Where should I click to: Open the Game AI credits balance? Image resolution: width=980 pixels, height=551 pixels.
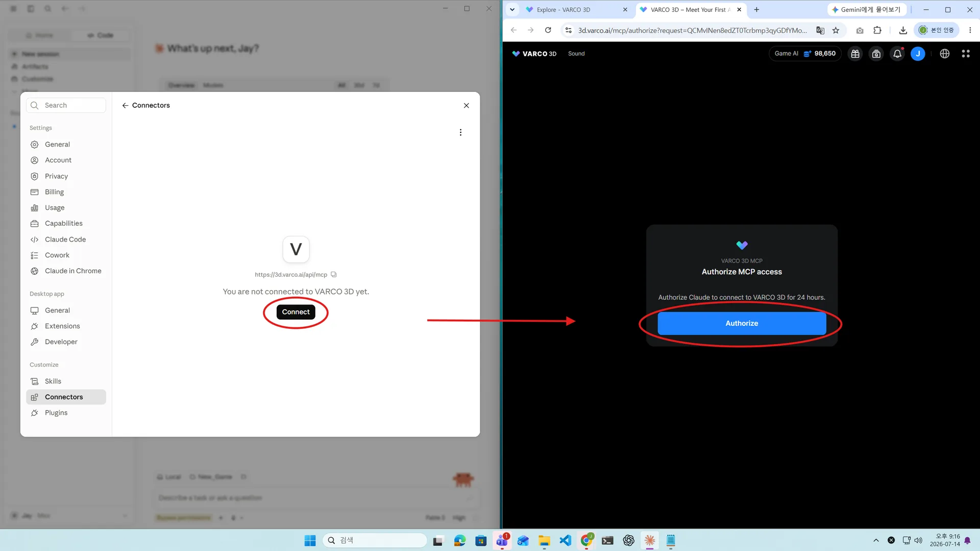tap(805, 54)
